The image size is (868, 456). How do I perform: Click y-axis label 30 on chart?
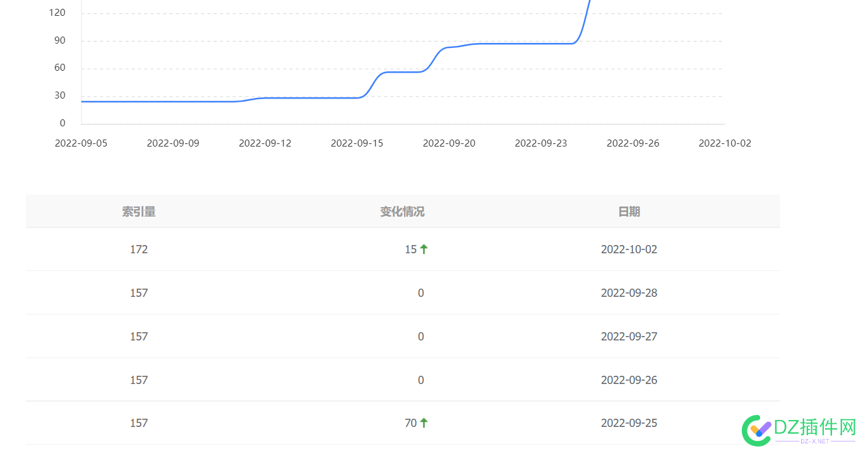coord(60,95)
